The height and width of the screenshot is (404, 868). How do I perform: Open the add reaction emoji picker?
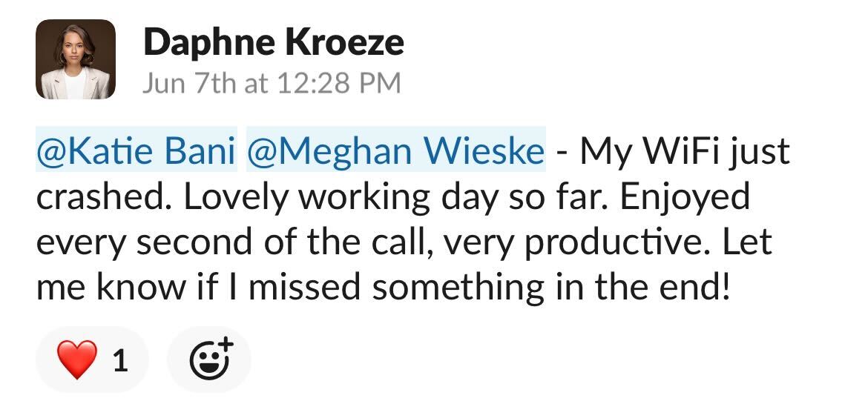[x=209, y=360]
